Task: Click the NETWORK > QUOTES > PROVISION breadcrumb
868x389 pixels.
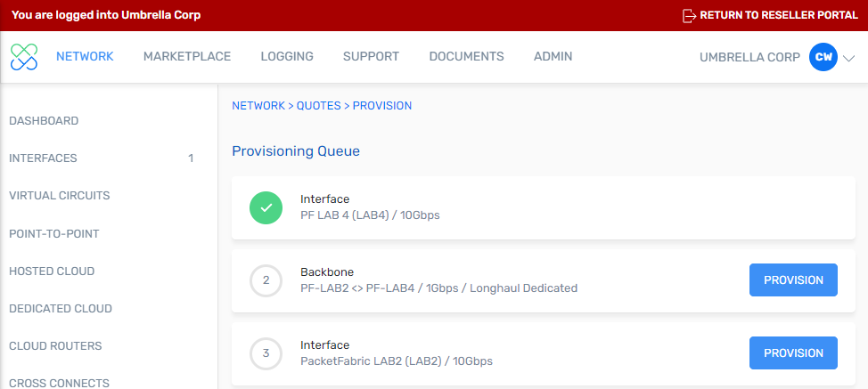Action: 322,106
